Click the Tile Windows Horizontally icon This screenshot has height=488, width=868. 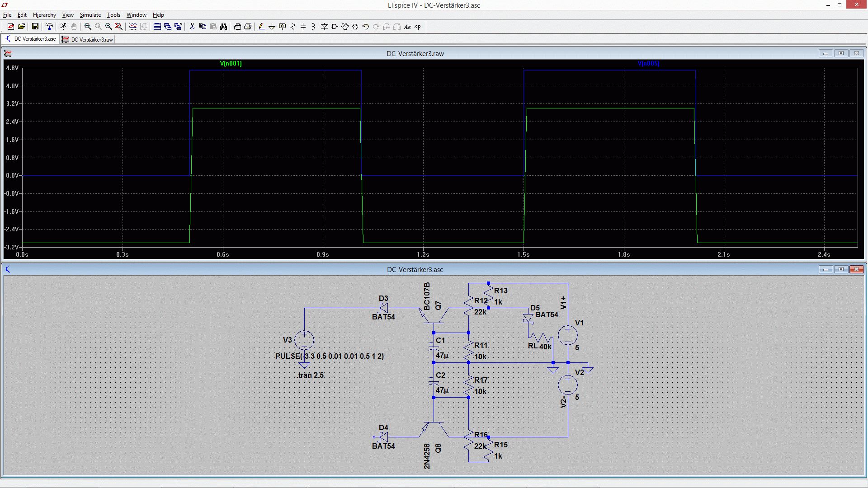(157, 27)
